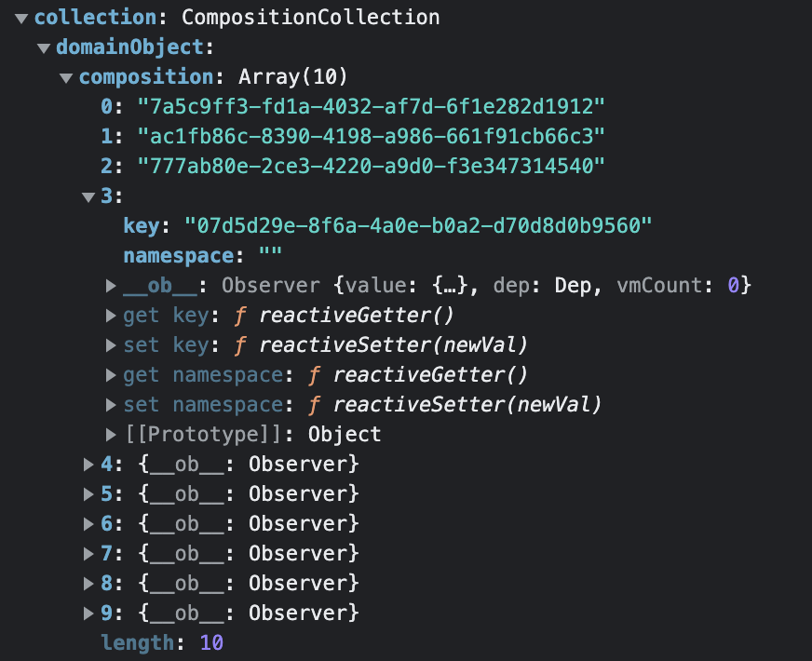Collapse the composition Array(10) node
The image size is (812, 661).
(x=66, y=76)
